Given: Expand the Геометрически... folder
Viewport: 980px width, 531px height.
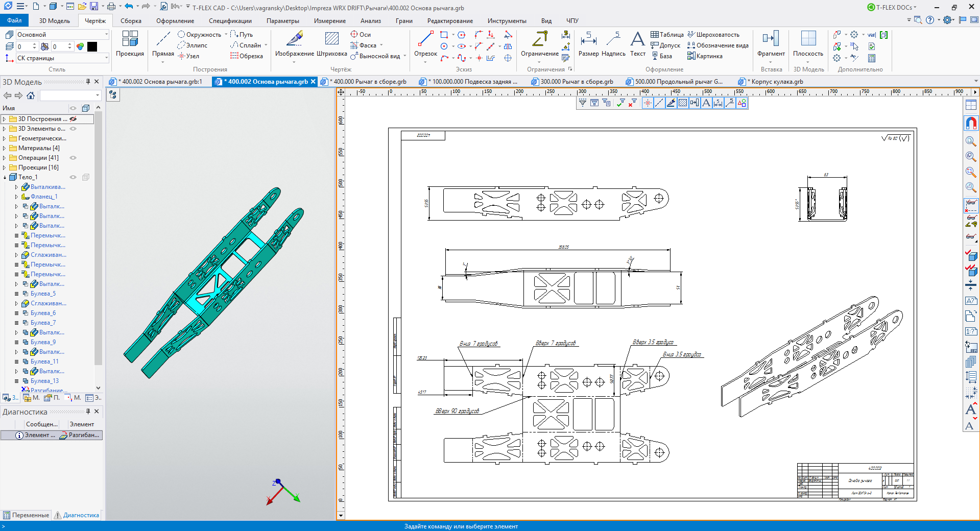Looking at the screenshot, I should coord(5,138).
